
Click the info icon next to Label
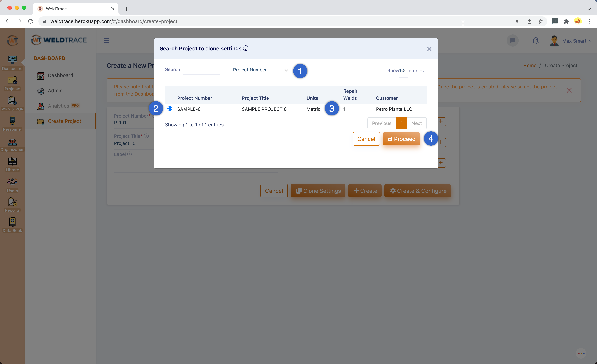click(x=130, y=154)
